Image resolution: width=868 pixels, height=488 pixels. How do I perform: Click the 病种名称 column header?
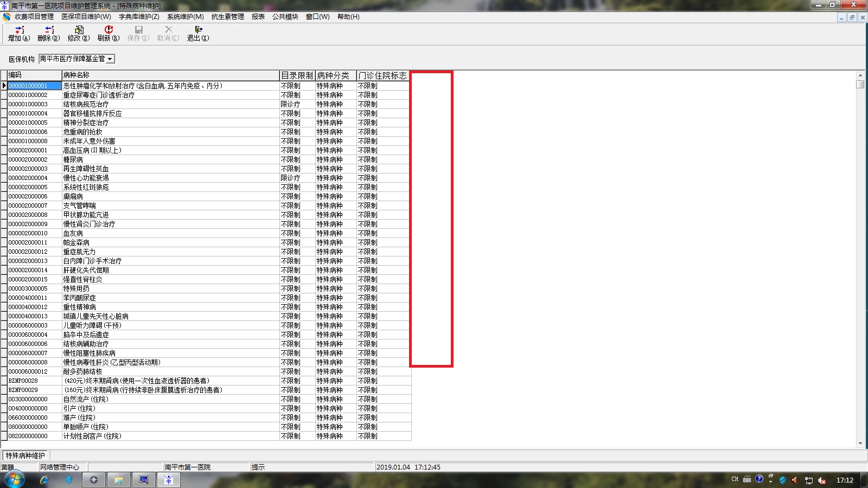pos(171,75)
